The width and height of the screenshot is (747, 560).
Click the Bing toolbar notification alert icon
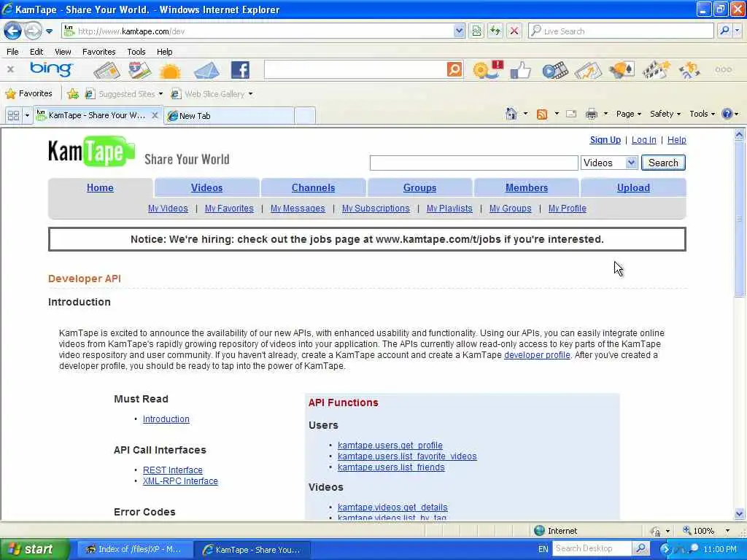point(487,69)
